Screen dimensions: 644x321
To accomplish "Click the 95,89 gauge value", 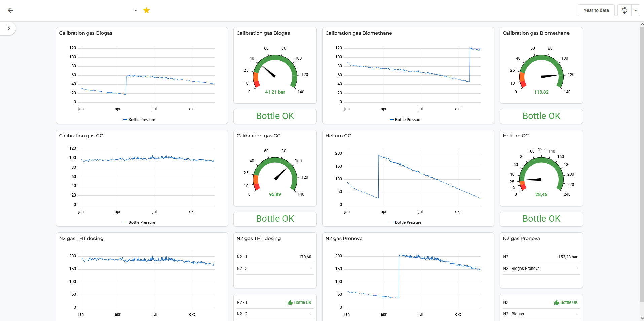I will (x=275, y=194).
